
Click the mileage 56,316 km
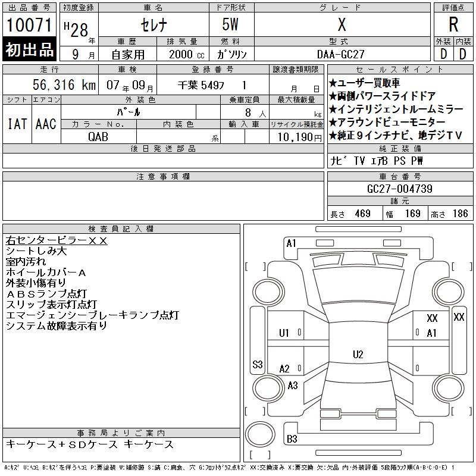[64, 84]
